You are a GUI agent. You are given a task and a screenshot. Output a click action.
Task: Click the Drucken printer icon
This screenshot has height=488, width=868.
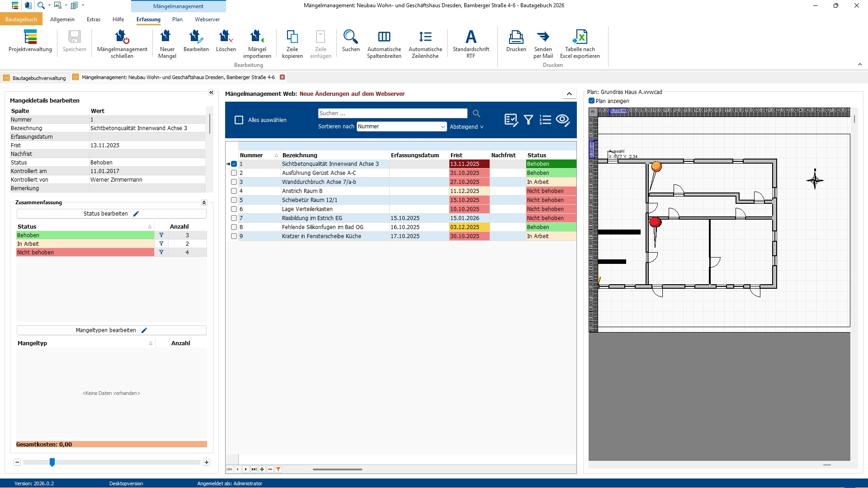point(516,38)
